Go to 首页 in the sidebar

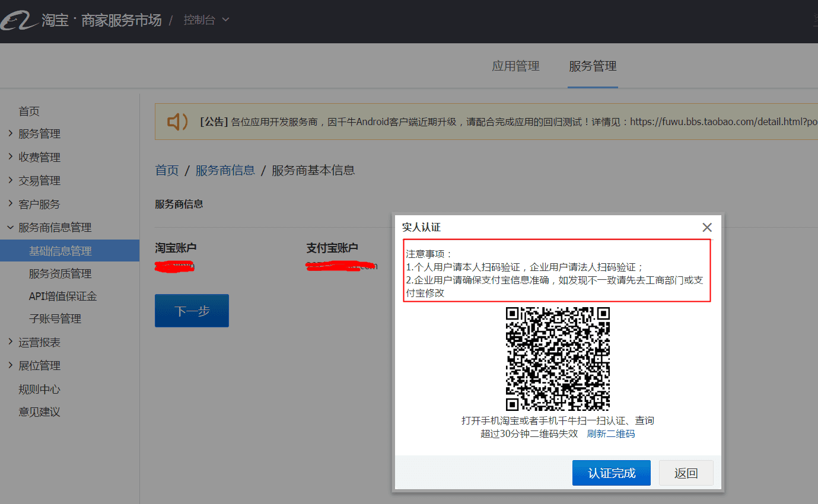click(x=29, y=111)
